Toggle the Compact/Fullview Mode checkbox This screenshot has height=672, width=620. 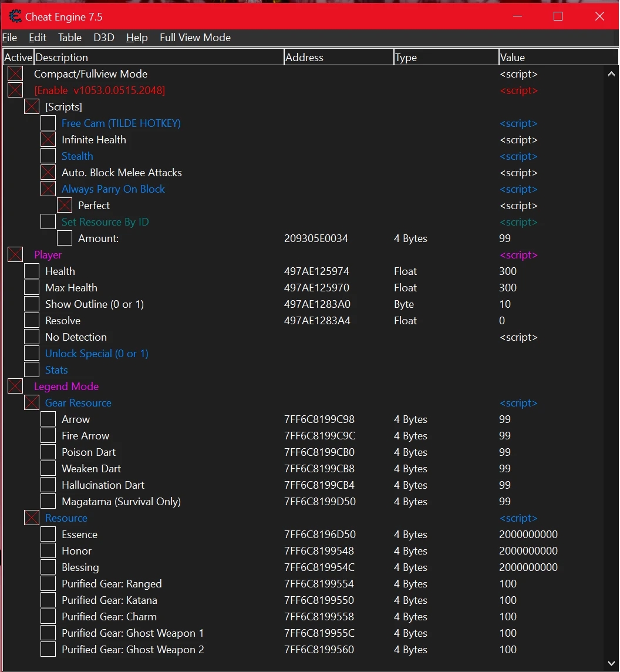15,73
